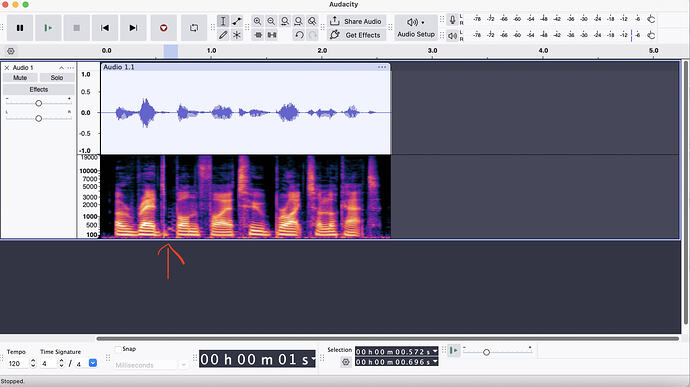The height and width of the screenshot is (387, 690).
Task: Open selection end time format dropdown
Action: 435,362
